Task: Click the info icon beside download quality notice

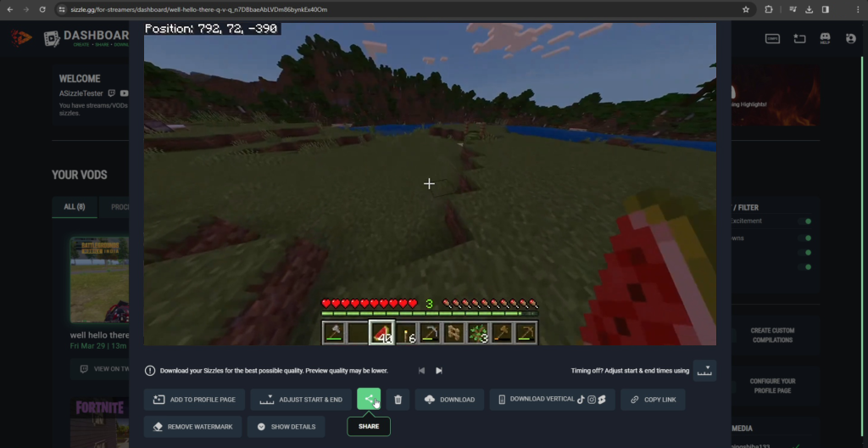Action: point(150,371)
